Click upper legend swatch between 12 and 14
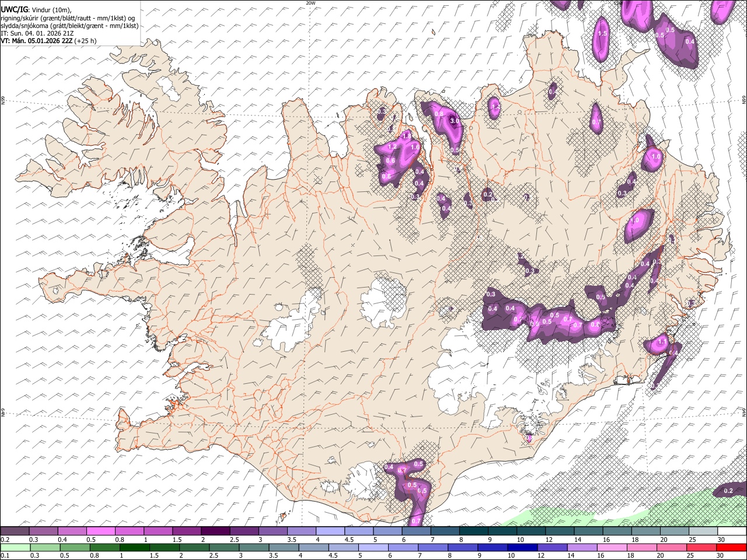Image resolution: width=747 pixels, height=560 pixels. 559,531
